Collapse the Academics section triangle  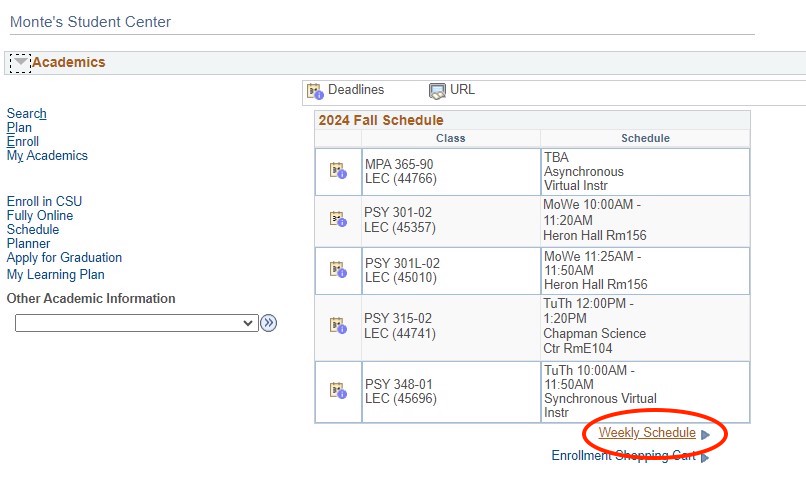click(x=20, y=62)
